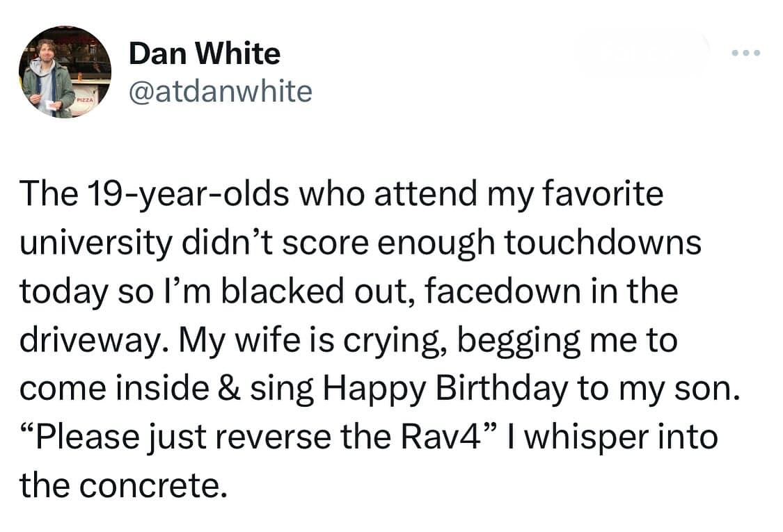Click Dan White's profile picture

[x=67, y=72]
